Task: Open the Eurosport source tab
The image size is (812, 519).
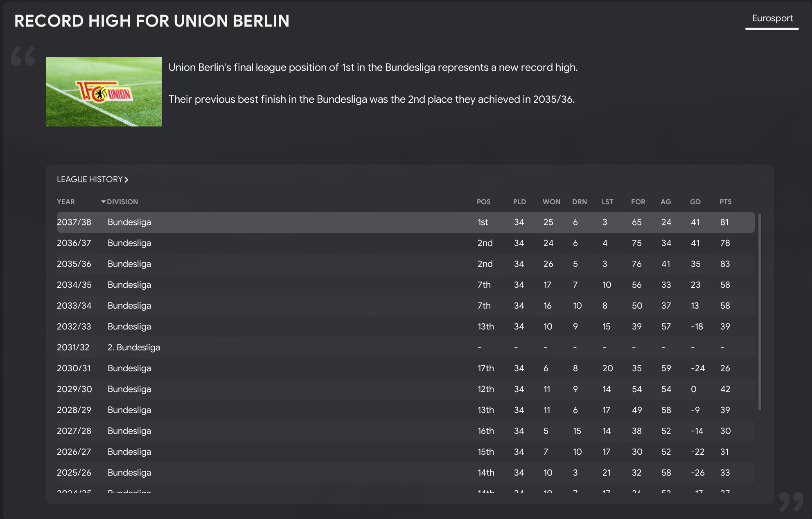Action: coord(772,18)
